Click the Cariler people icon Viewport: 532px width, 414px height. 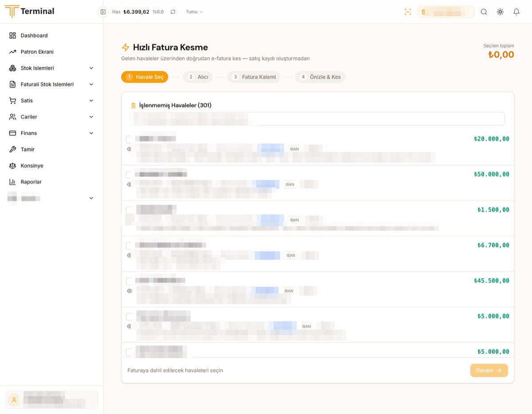12,117
